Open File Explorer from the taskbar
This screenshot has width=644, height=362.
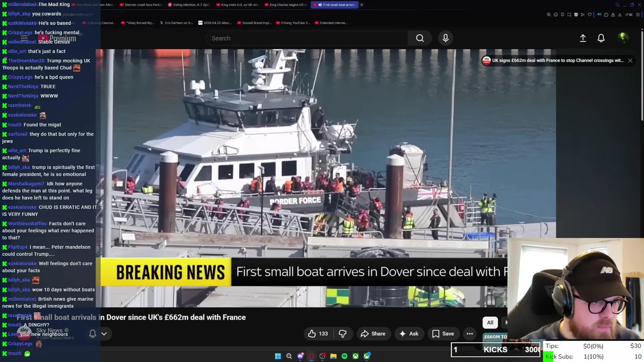(x=333, y=356)
